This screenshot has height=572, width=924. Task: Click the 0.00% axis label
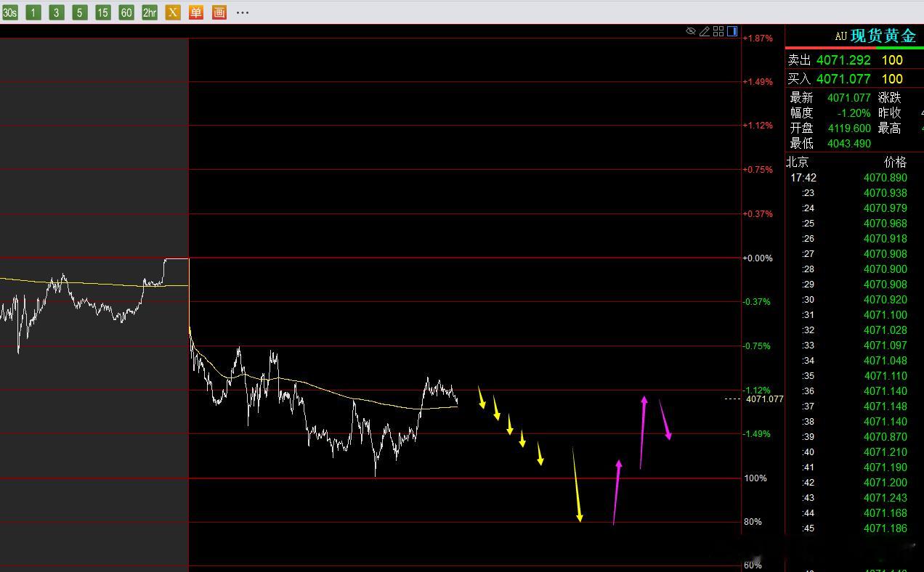pos(758,258)
